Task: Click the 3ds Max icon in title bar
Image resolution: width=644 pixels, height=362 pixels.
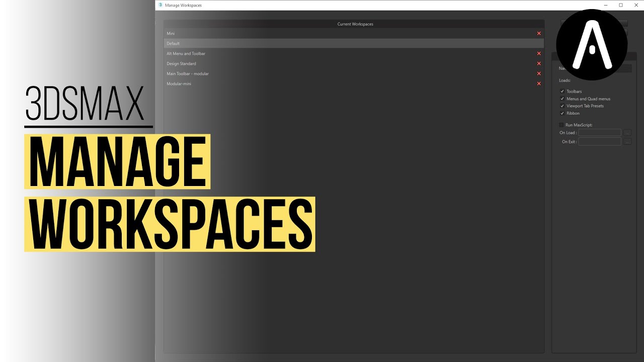Action: (x=160, y=5)
